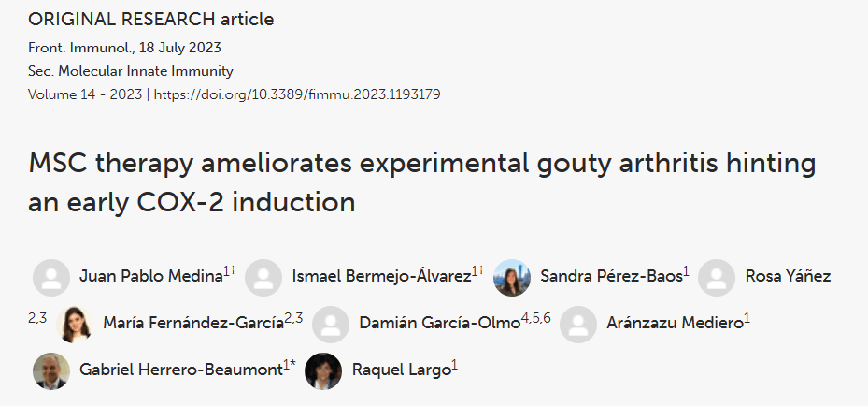Click author name Raquel Largo

(401, 370)
